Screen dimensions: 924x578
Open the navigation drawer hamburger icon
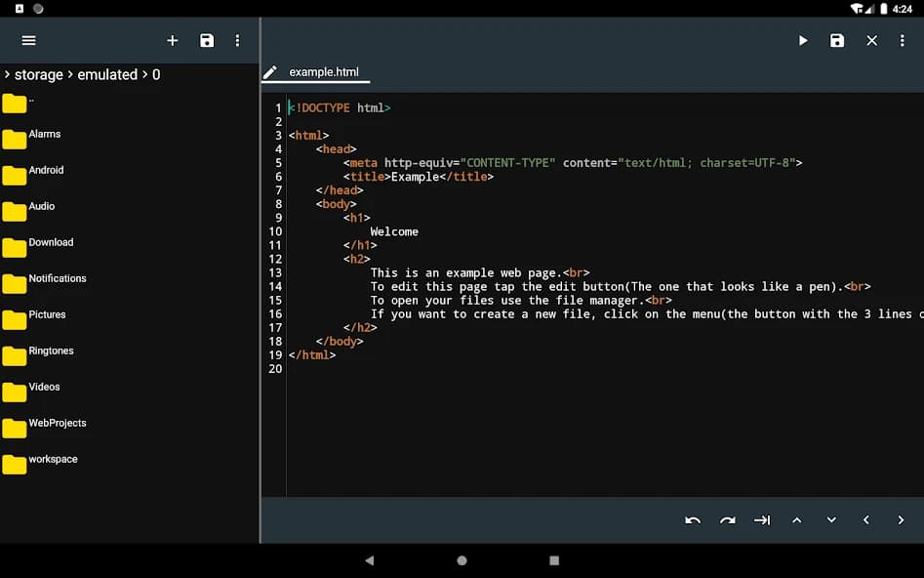[x=28, y=40]
